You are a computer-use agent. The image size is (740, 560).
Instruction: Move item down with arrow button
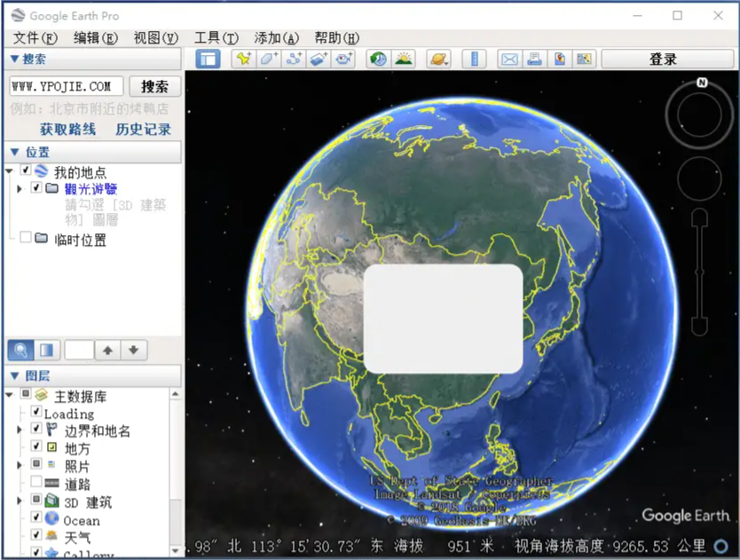[x=134, y=350]
